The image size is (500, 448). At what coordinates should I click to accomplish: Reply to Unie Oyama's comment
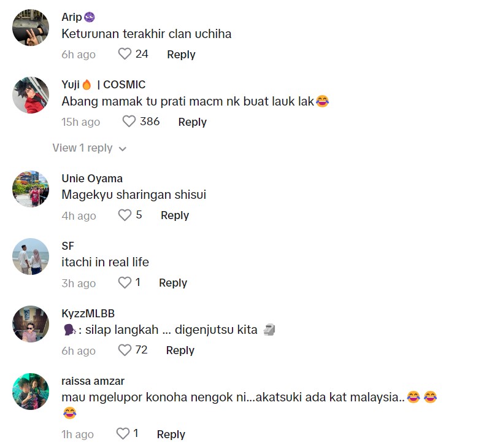175,215
